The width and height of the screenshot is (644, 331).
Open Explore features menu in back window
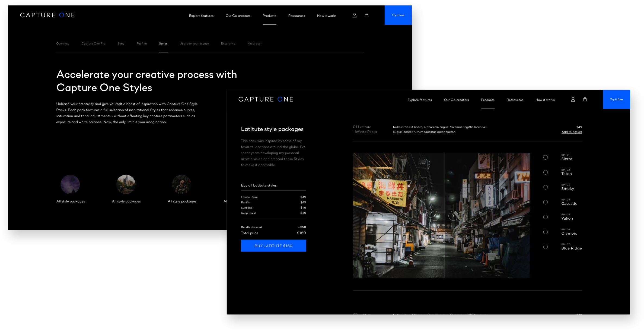tap(201, 16)
